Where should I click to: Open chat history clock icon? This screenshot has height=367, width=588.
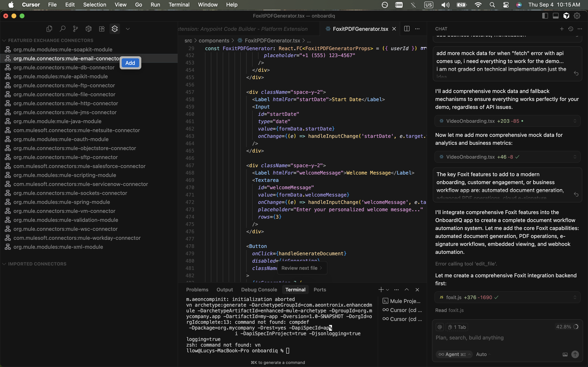pyautogui.click(x=571, y=29)
